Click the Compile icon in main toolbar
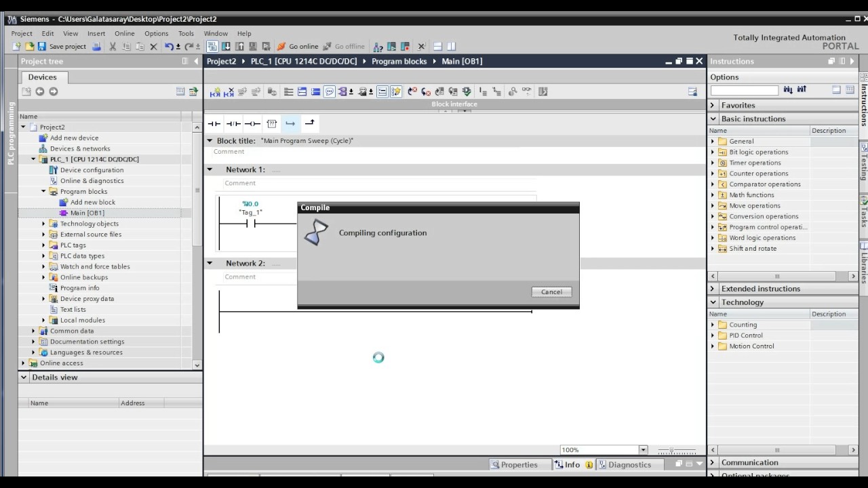868x488 pixels. 212,46
